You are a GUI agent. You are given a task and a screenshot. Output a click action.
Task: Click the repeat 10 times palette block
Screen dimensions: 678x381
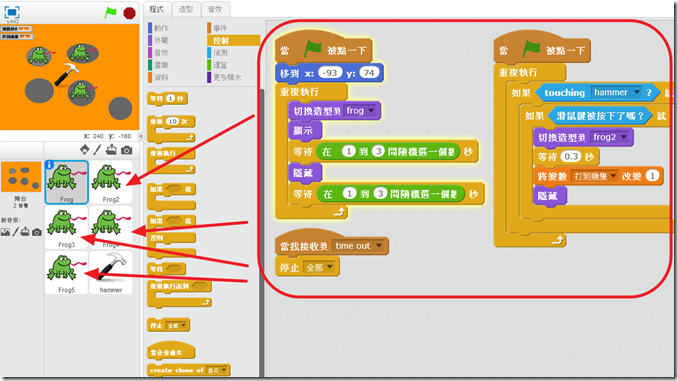point(171,128)
